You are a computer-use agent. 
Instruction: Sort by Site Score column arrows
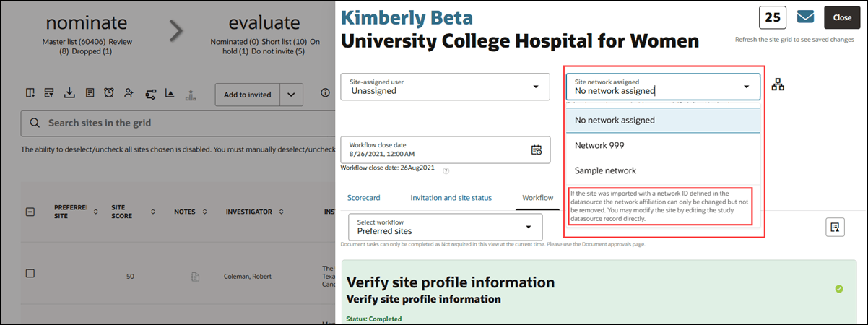[152, 212]
